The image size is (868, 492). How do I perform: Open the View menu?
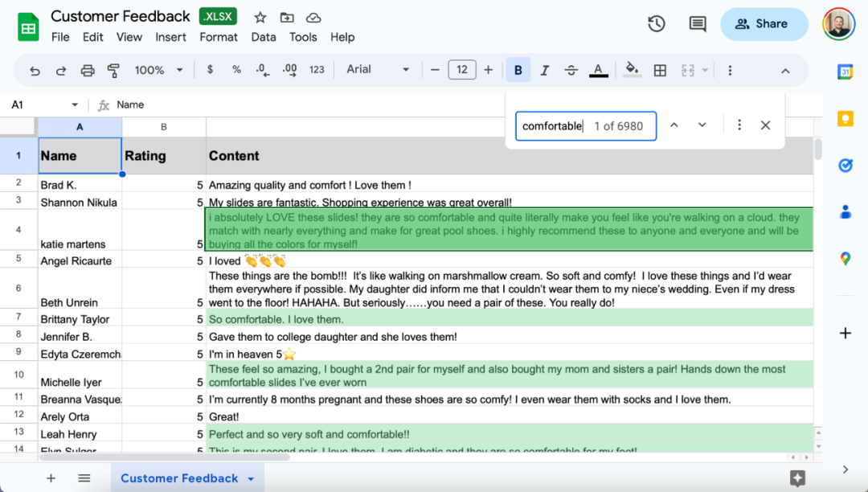pos(129,37)
